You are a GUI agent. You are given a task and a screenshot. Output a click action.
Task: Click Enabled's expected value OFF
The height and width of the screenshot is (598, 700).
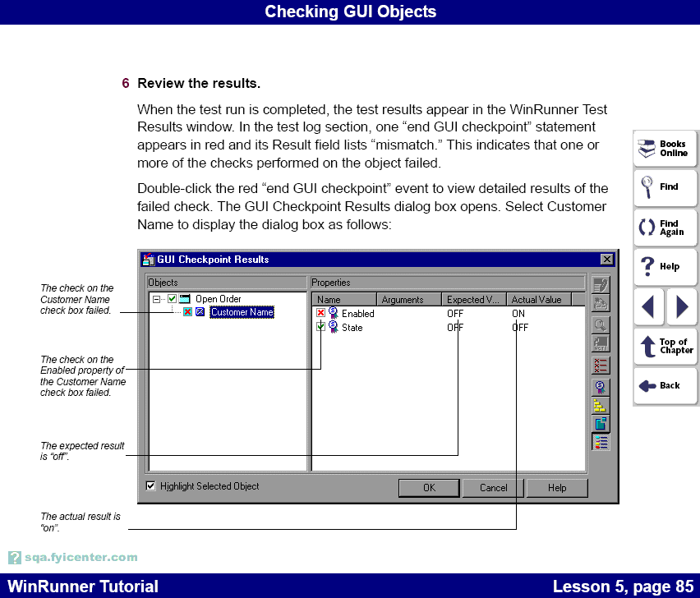tap(455, 313)
